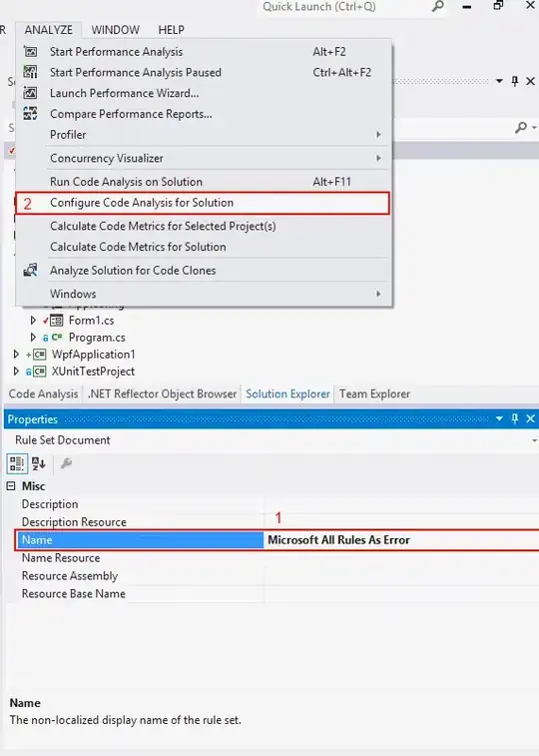Image resolution: width=539 pixels, height=756 pixels.
Task: Close the Properties panel
Action: pos(530,419)
